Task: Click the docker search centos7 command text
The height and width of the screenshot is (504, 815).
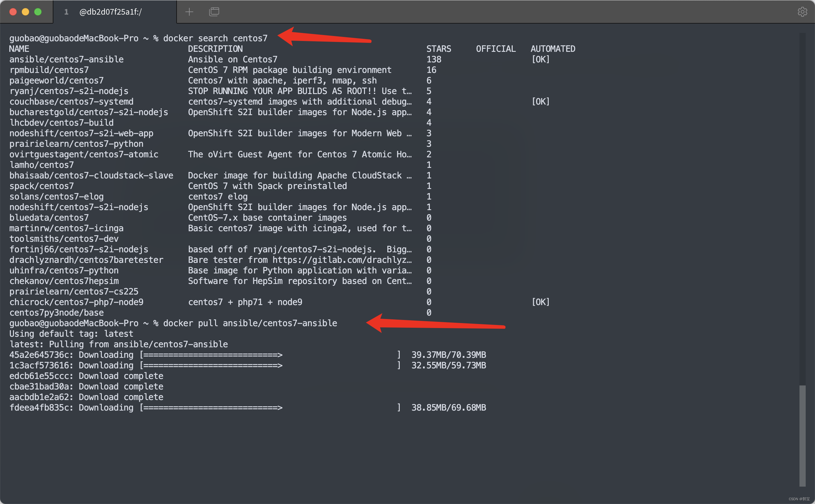Action: click(215, 38)
